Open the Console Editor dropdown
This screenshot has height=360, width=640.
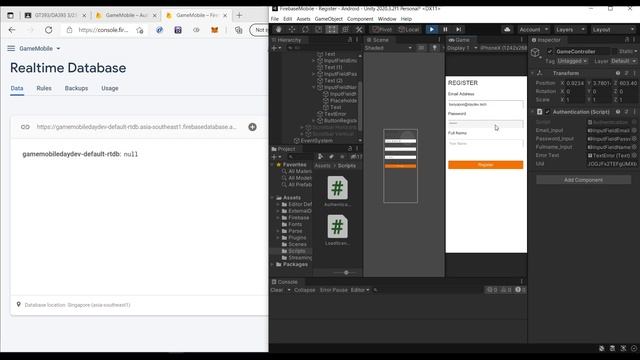(360, 290)
